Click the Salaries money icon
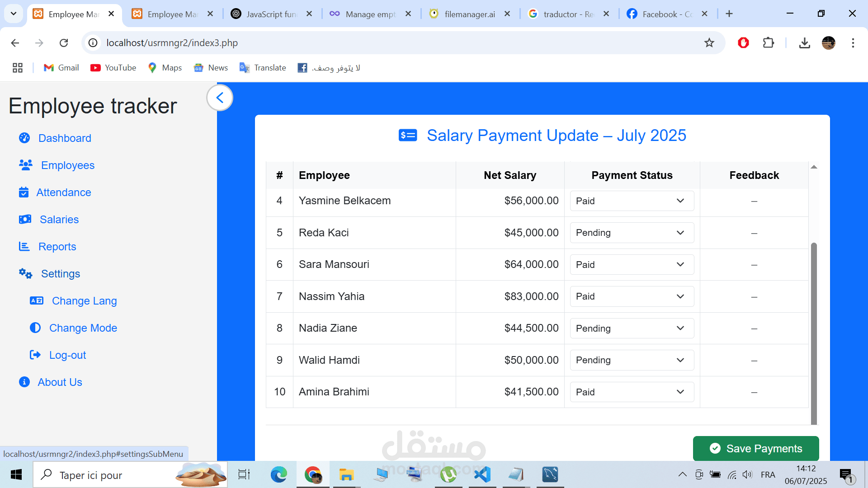 25,219
